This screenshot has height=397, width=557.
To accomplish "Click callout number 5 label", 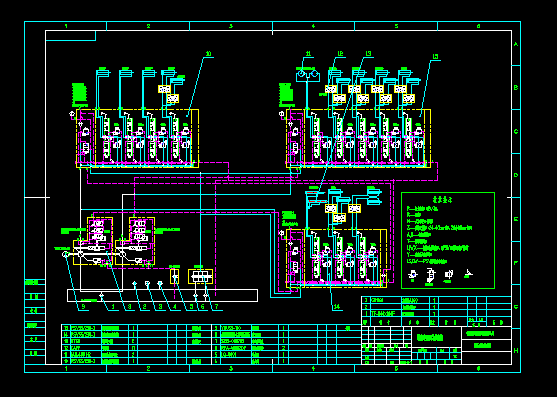I will click(191, 306).
